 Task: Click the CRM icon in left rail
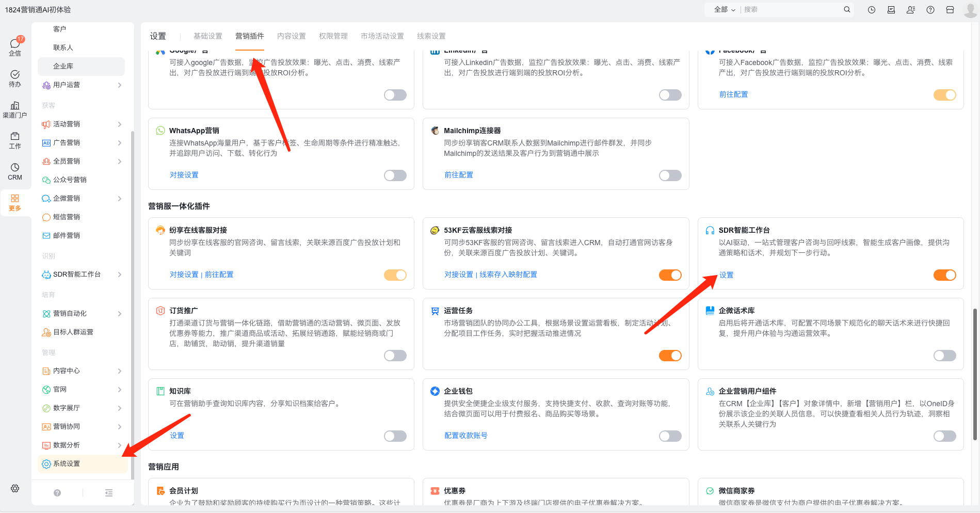[15, 171]
